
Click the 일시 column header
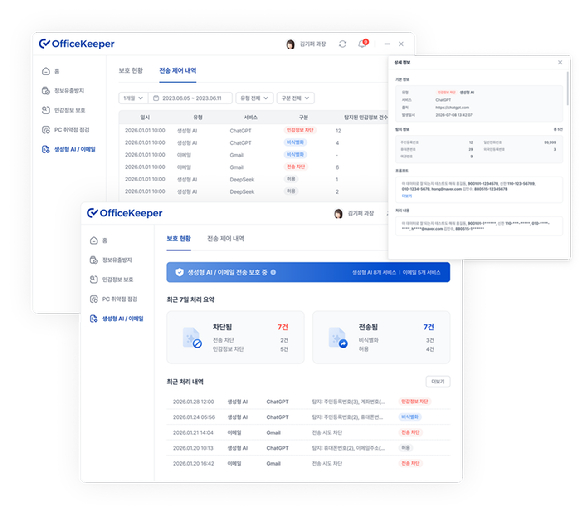145,117
